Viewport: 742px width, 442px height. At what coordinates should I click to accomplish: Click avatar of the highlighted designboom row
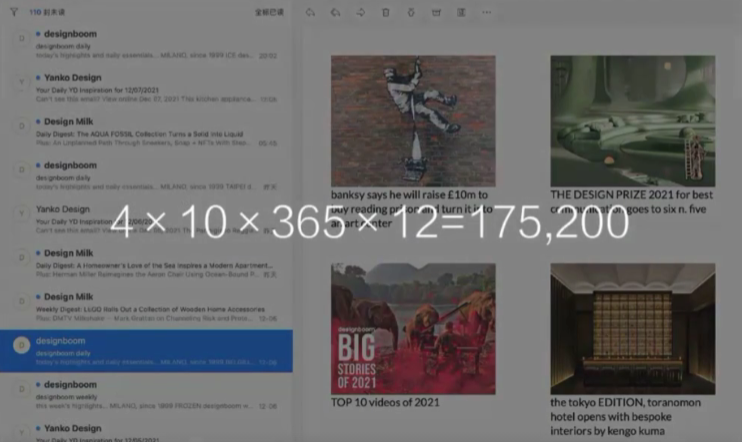[22, 345]
